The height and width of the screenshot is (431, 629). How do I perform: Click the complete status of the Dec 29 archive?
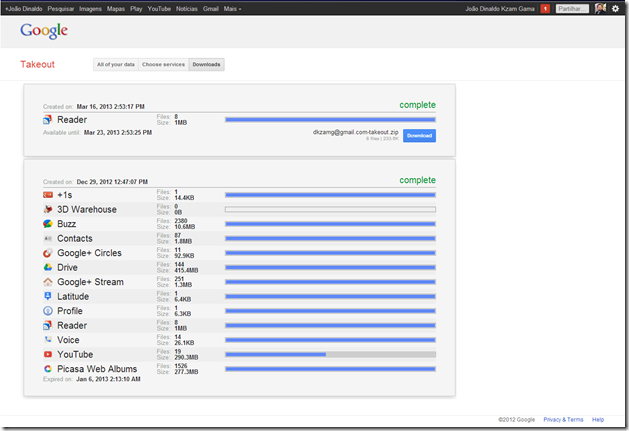point(417,180)
